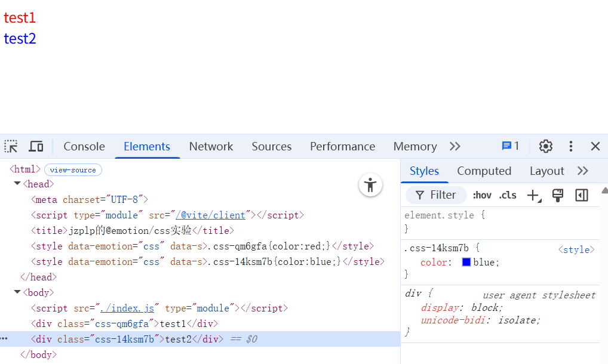608x364 pixels.
Task: Collapse the head element node
Action: coord(17,184)
